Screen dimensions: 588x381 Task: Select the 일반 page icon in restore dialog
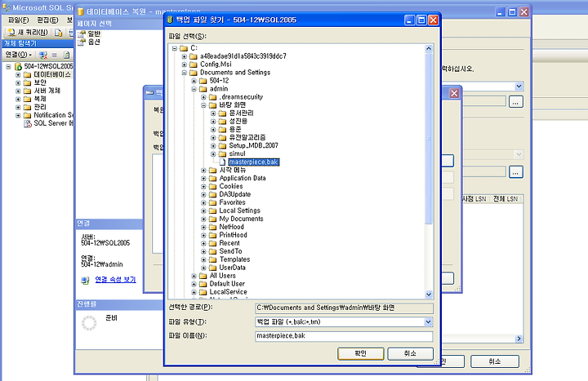82,33
